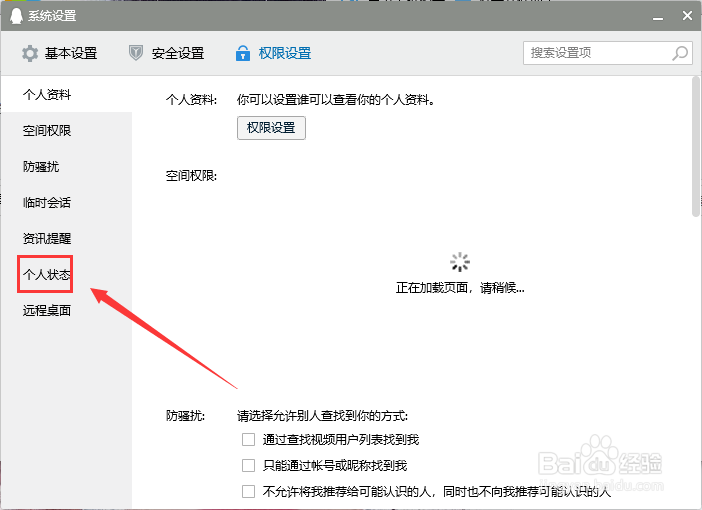702x510 pixels.
Task: Click the 防骚扰: section heading
Action: (x=185, y=416)
